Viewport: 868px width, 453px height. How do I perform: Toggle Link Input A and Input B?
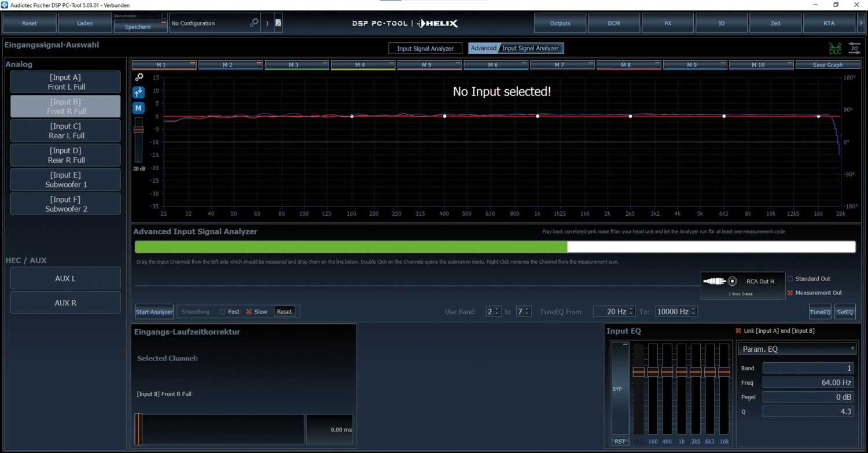(738, 330)
